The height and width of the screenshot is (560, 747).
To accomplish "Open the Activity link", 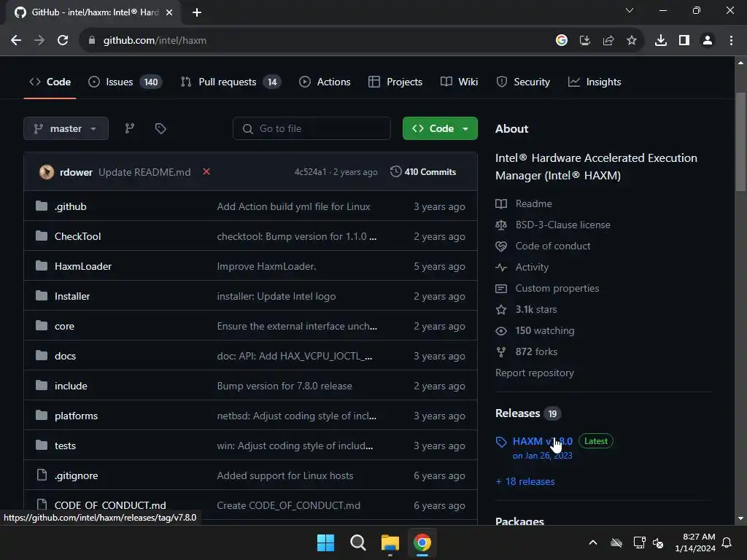I will (x=522, y=267).
